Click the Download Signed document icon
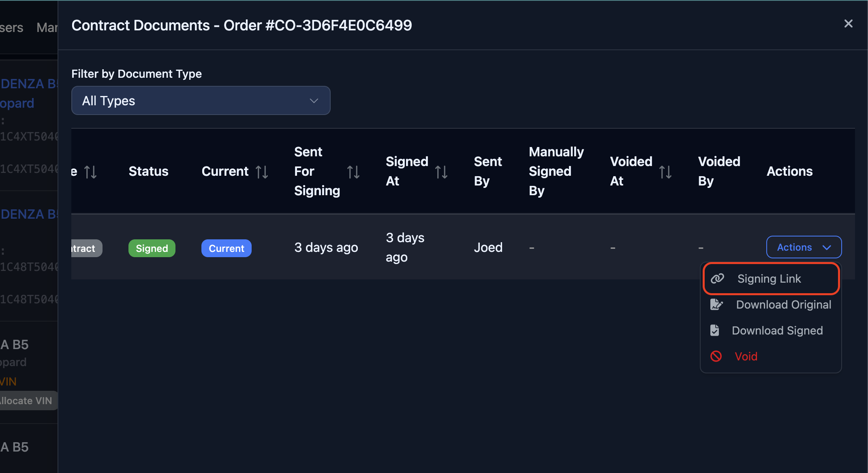 click(x=715, y=330)
